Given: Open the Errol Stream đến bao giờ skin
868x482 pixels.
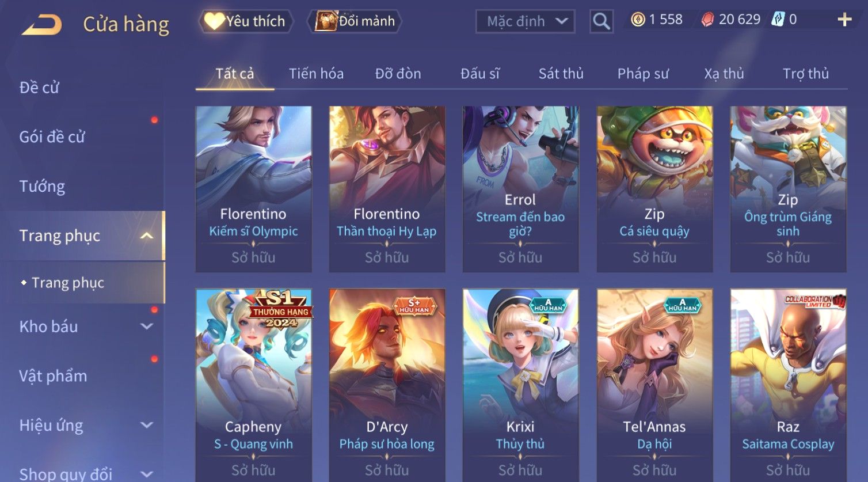Looking at the screenshot, I should pos(520,189).
